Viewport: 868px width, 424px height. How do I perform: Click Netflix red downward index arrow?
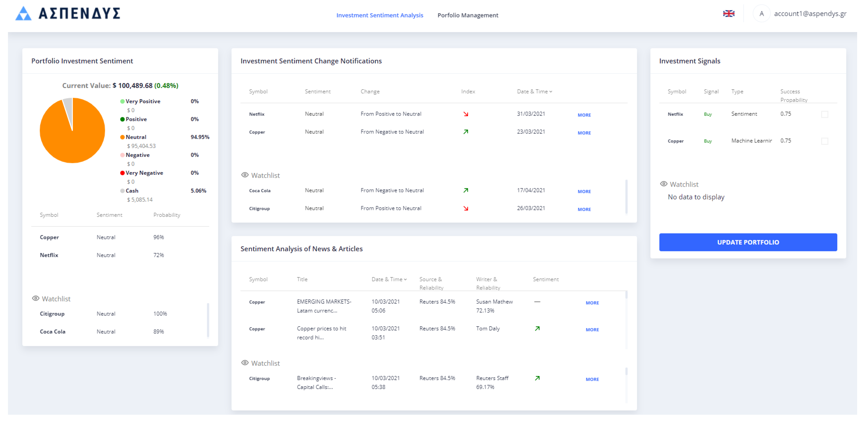466,114
